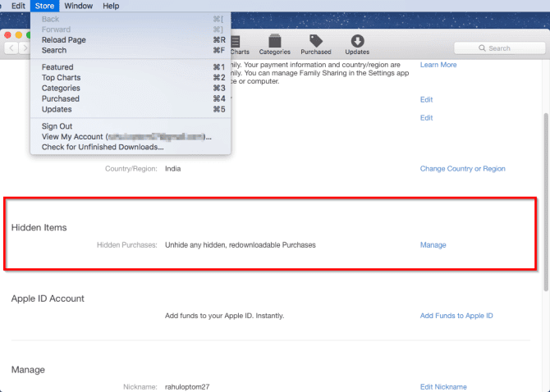Click the forward navigation arrow button

click(x=25, y=48)
